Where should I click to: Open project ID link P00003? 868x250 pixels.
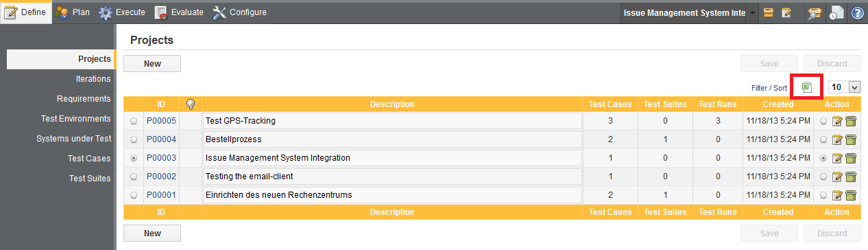click(x=161, y=158)
